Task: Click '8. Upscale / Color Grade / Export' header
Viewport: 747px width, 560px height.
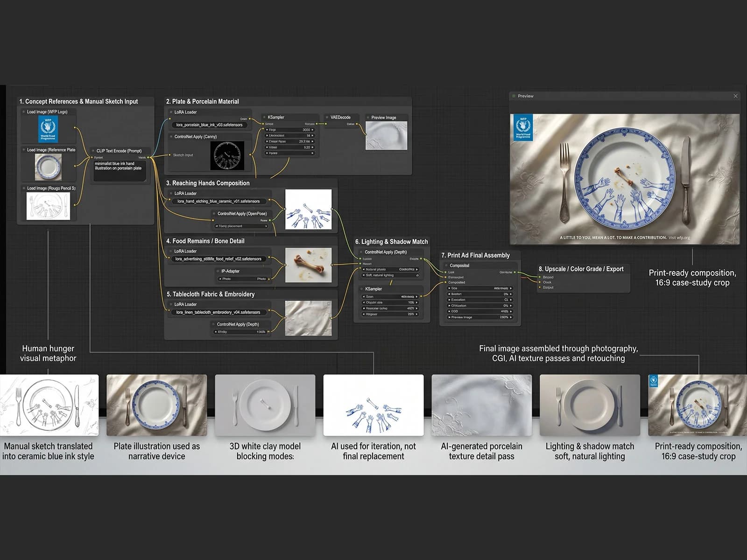Action: point(581,269)
